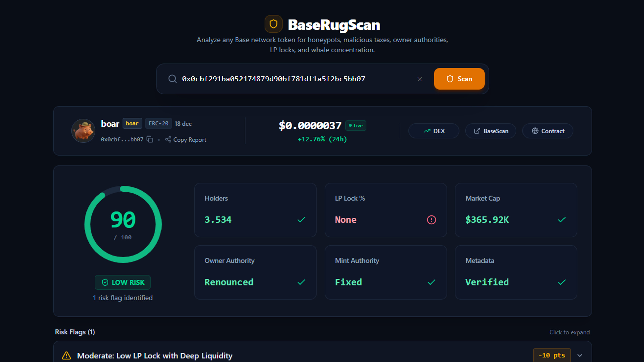Click the orange Scan button

459,79
